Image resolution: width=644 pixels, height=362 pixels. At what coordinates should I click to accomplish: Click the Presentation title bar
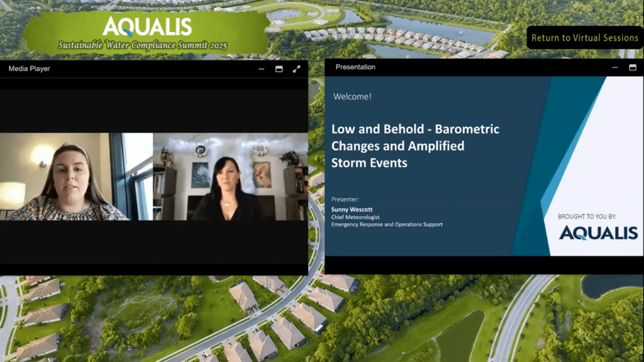(440, 67)
